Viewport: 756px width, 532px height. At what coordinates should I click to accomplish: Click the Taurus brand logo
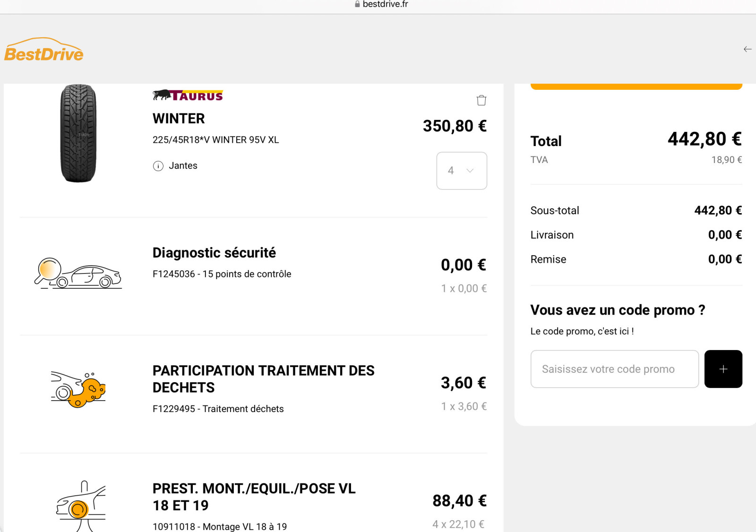click(188, 95)
